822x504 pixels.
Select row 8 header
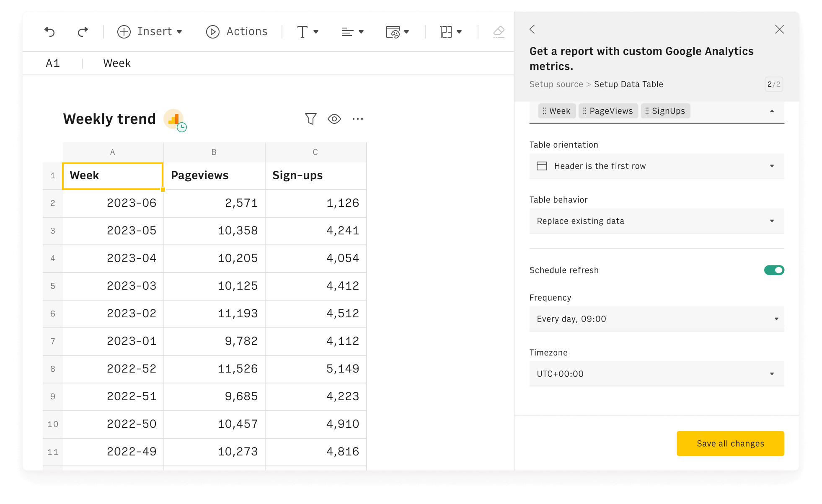(x=53, y=369)
